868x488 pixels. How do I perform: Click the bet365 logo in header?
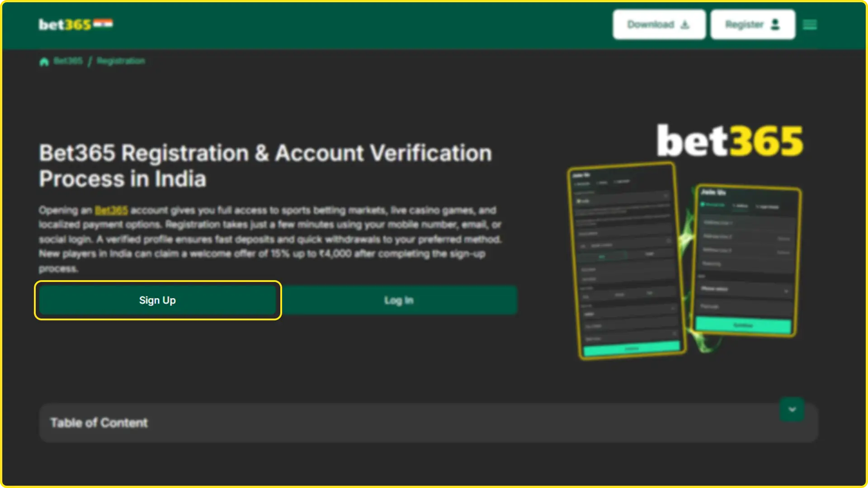click(75, 24)
